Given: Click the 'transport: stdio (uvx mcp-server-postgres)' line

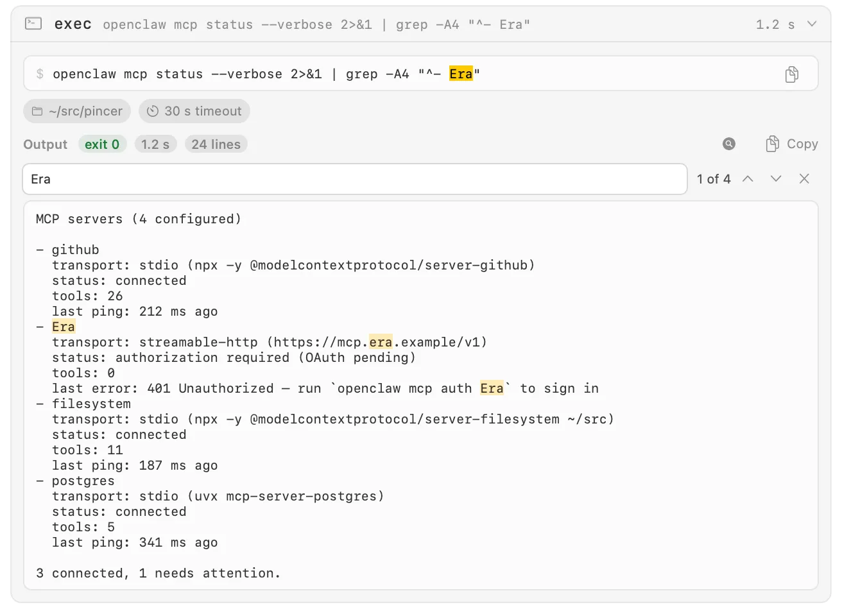Looking at the screenshot, I should click(218, 496).
